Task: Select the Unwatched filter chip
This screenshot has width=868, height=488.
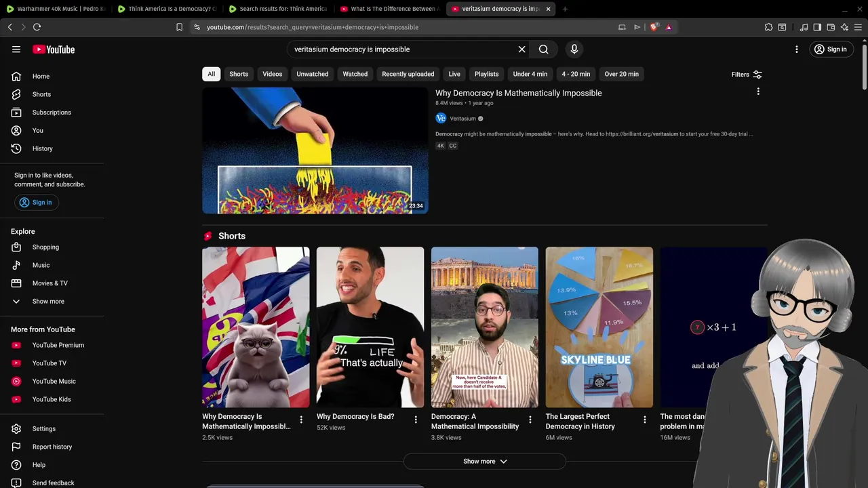Action: click(x=313, y=74)
